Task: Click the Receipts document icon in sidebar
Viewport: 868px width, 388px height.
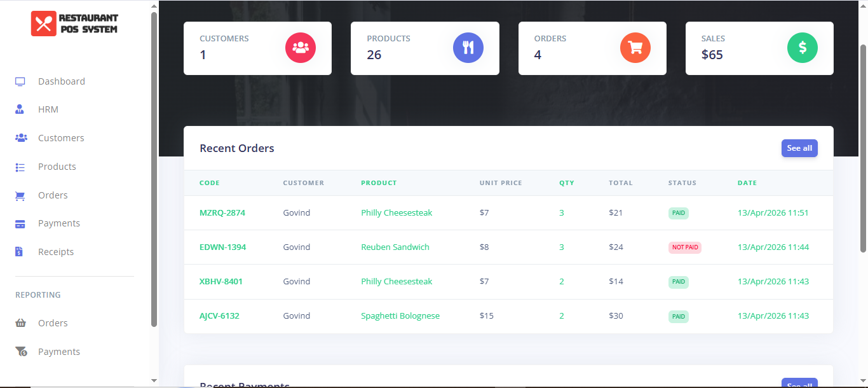Action: pyautogui.click(x=19, y=252)
